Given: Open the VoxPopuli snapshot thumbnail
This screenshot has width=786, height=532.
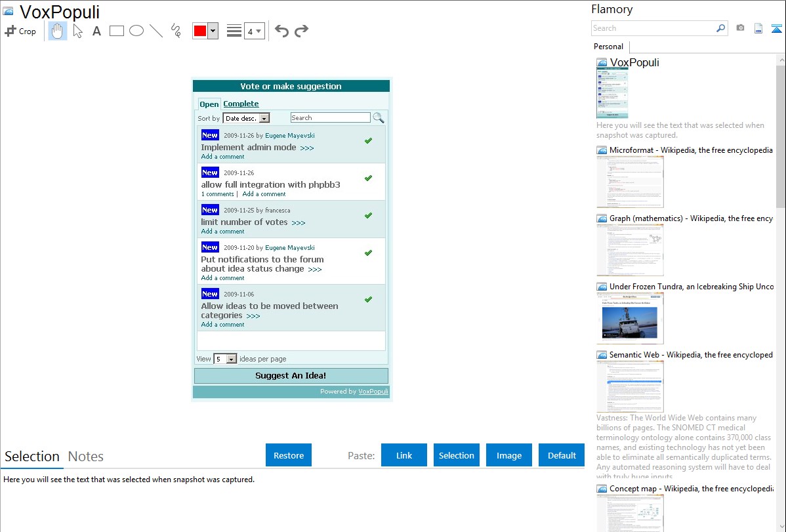Looking at the screenshot, I should click(612, 94).
